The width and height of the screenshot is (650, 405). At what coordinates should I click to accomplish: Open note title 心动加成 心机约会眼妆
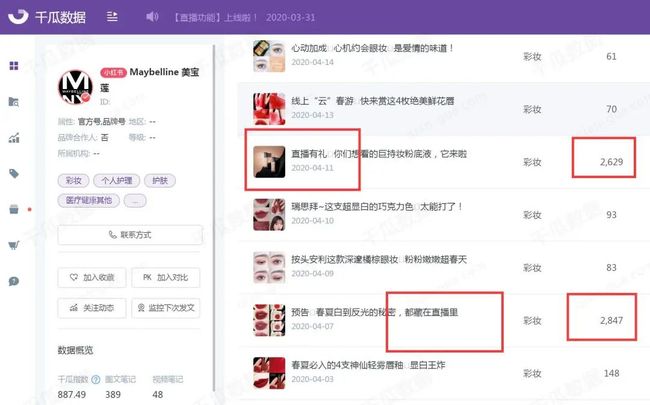pyautogui.click(x=372, y=49)
